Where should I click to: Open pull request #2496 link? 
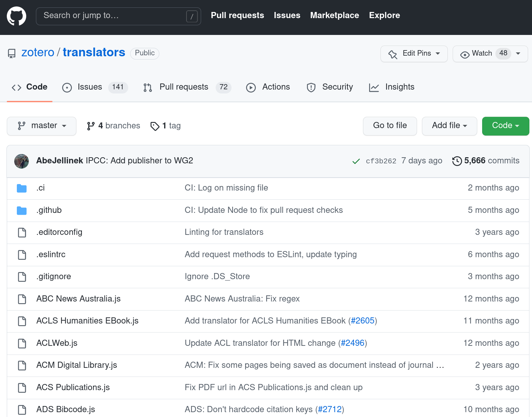[x=353, y=343]
